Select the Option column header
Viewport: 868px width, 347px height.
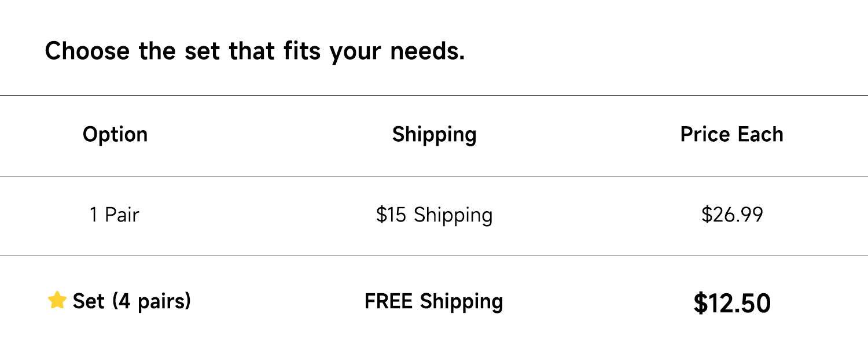pyautogui.click(x=115, y=134)
